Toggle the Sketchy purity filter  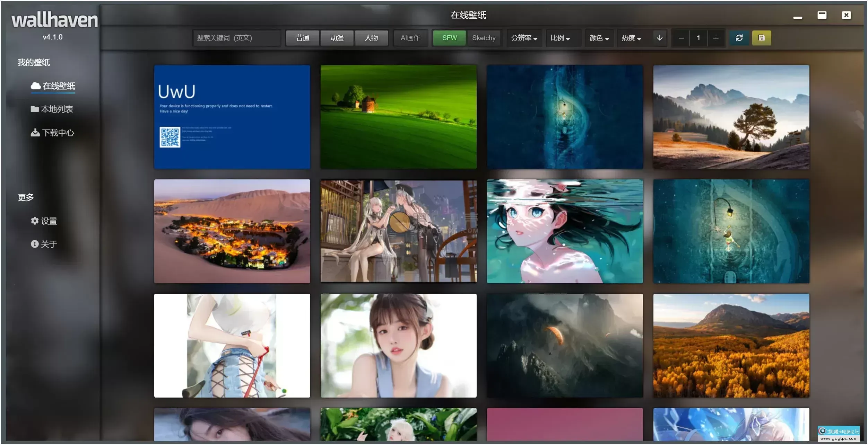coord(484,38)
